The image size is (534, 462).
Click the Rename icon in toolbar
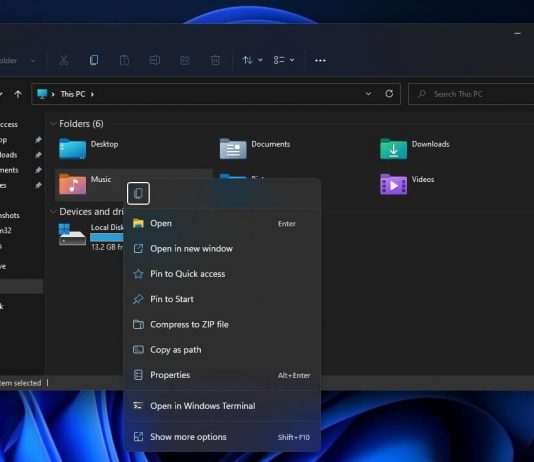[155, 60]
